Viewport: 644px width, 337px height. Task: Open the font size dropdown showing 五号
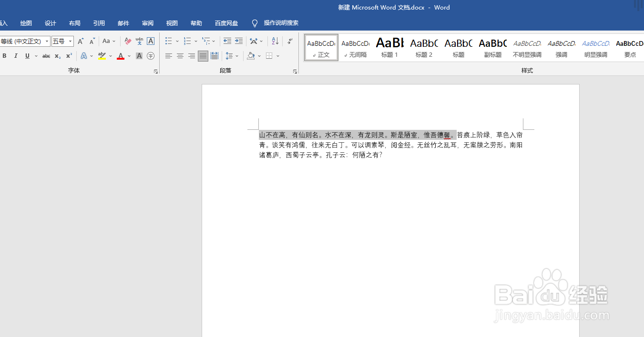pyautogui.click(x=70, y=41)
